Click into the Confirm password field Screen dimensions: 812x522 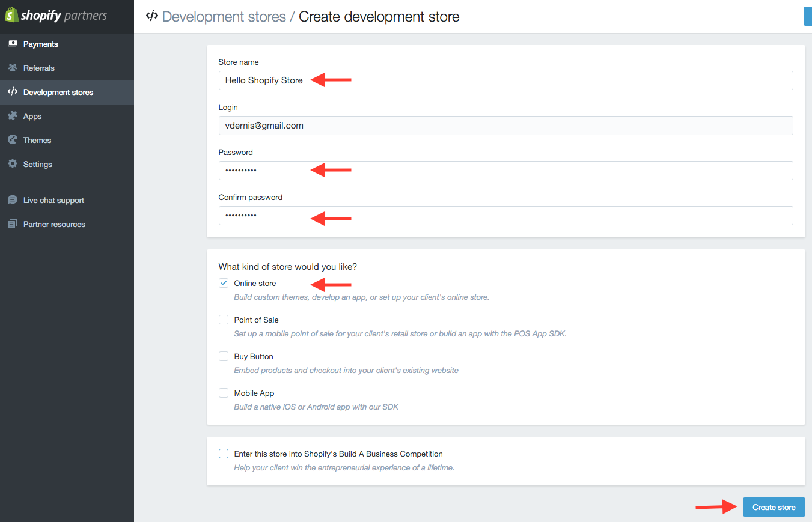505,216
